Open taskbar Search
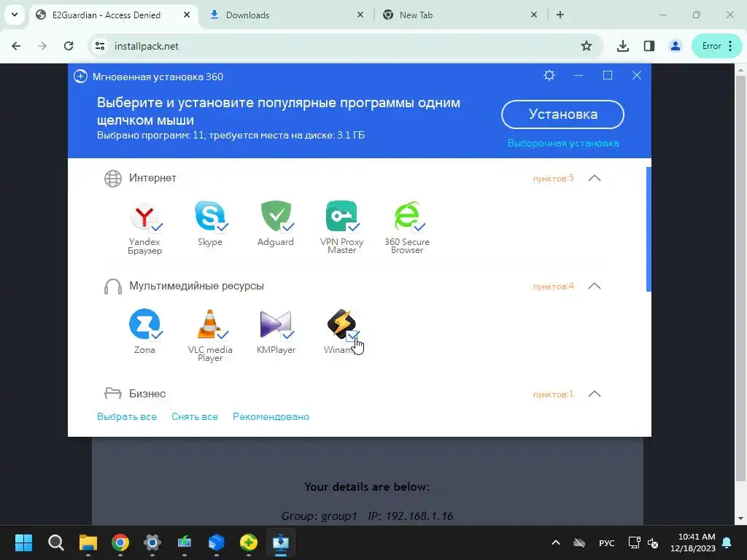Screen dimensions: 747x560 tap(55, 542)
